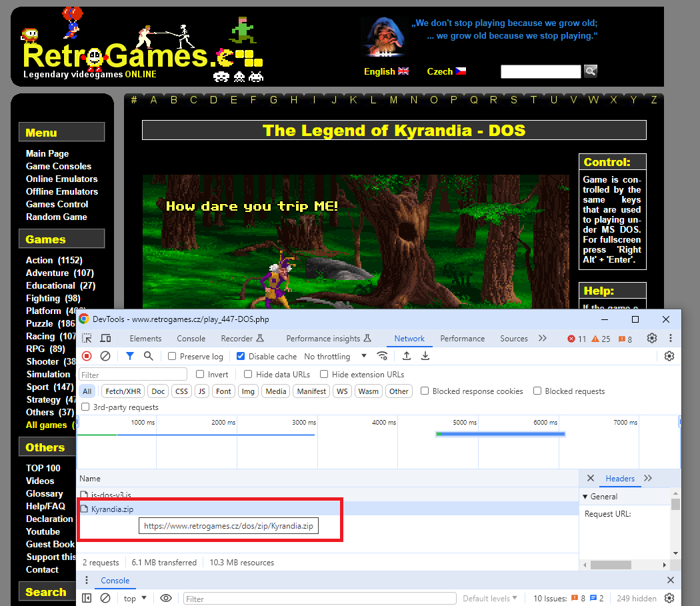This screenshot has width=700, height=606.
Task: Open Default levels dropdown
Action: point(490,599)
